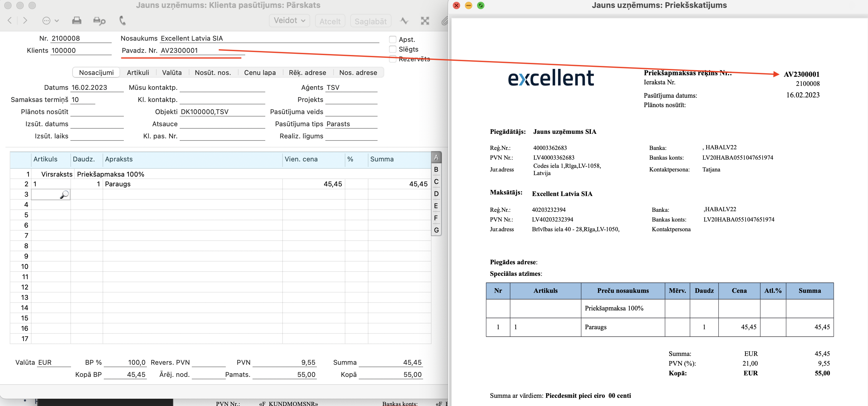Go to the next record arrow
Image resolution: width=868 pixels, height=406 pixels.
[25, 21]
